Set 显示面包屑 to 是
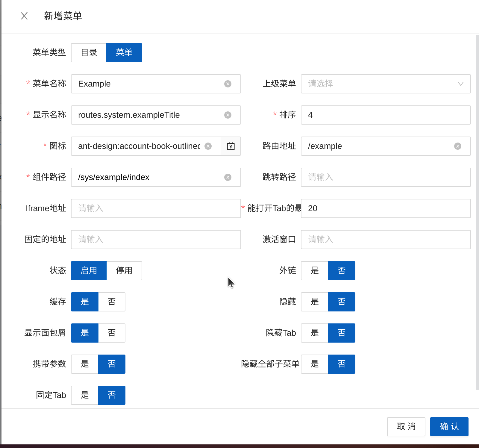 coord(85,333)
